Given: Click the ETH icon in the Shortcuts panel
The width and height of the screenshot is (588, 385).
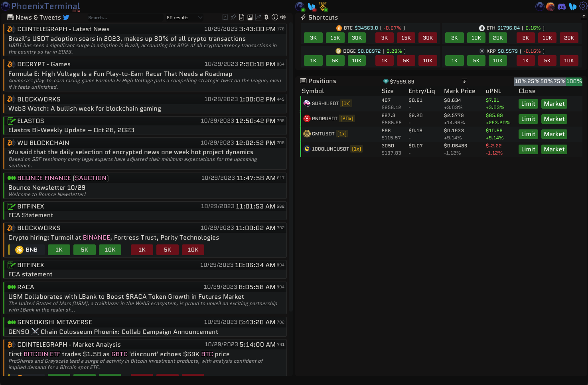Looking at the screenshot, I should [482, 28].
